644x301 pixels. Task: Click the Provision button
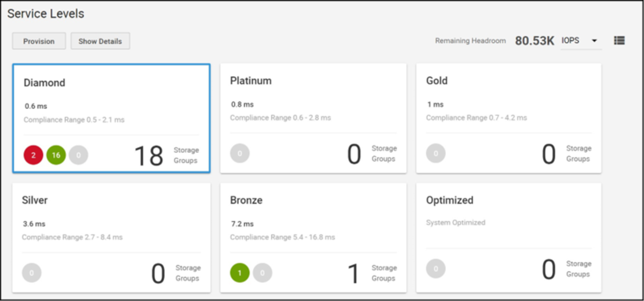pos(39,41)
